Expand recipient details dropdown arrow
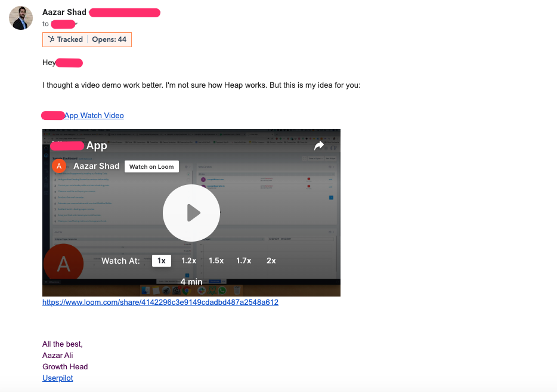The width and height of the screenshot is (557, 392). click(76, 24)
